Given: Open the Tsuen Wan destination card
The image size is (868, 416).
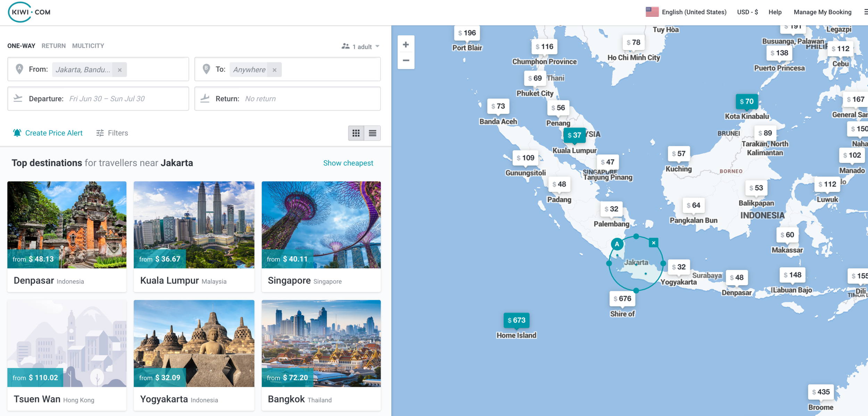Looking at the screenshot, I should (x=67, y=355).
